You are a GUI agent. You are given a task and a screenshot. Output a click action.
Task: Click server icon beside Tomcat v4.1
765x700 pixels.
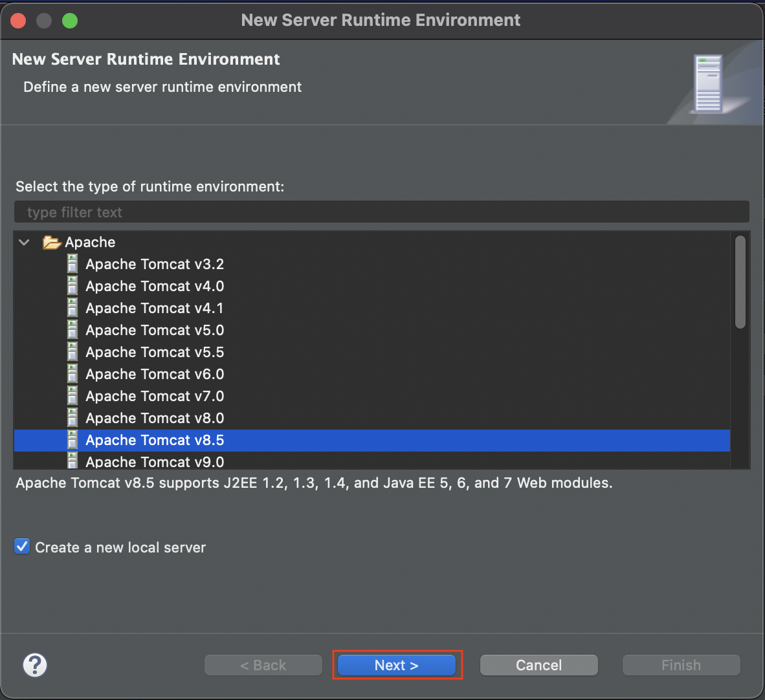pyautogui.click(x=72, y=307)
